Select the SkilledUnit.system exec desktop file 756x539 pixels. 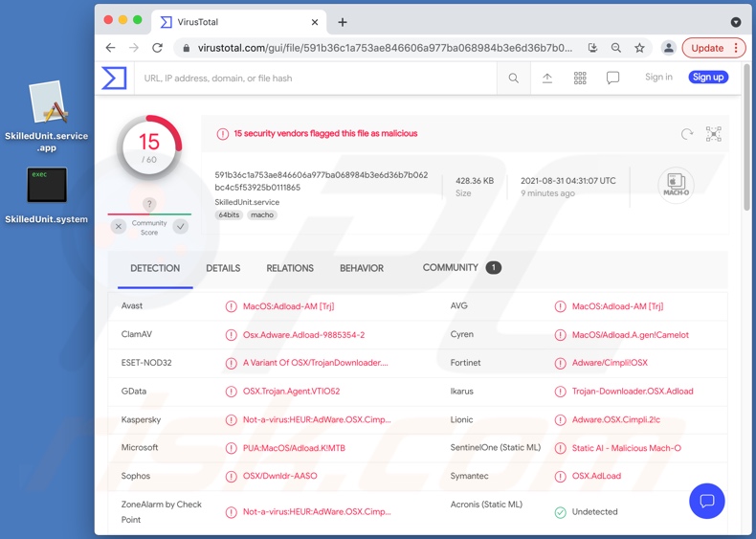[x=47, y=195]
